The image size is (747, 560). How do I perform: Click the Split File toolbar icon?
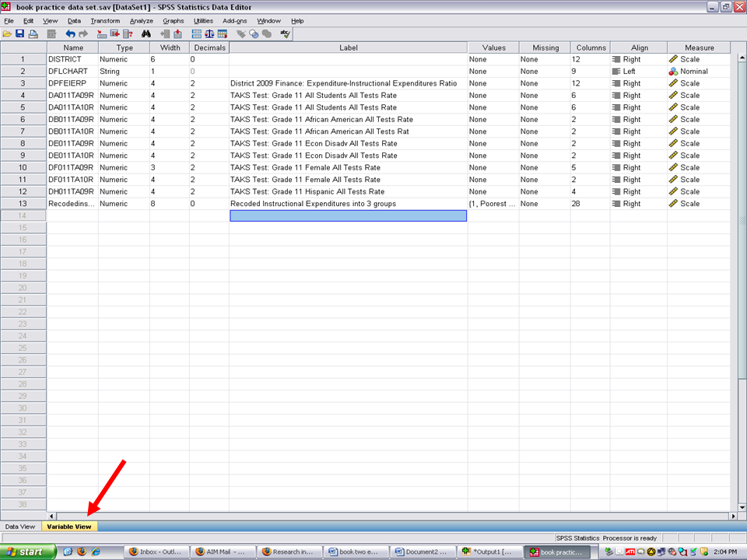pyautogui.click(x=196, y=34)
